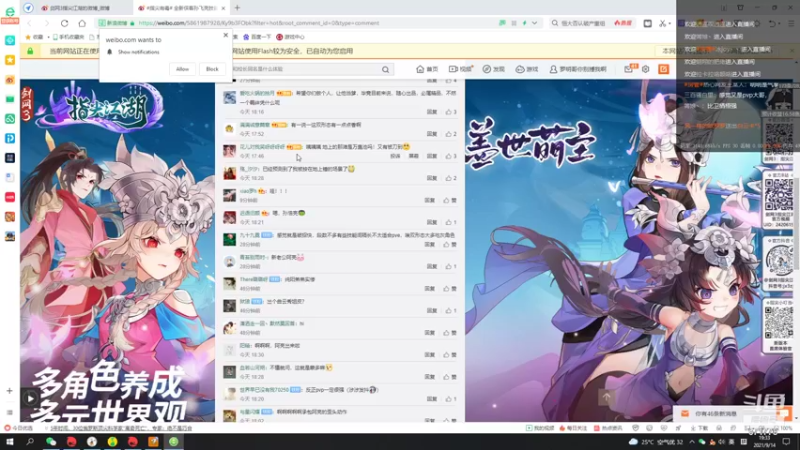800x450 pixels.
Task: Open Weibo messages envelope icon
Action: (629, 69)
